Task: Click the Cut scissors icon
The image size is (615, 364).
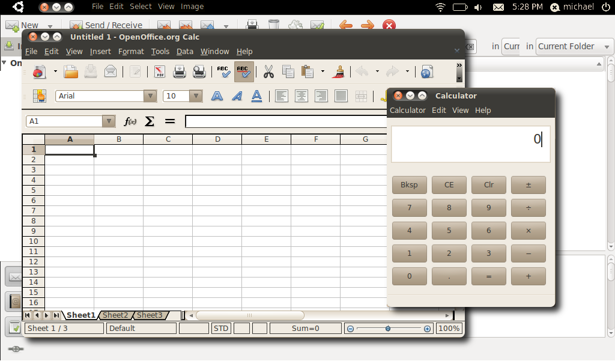Action: click(268, 72)
